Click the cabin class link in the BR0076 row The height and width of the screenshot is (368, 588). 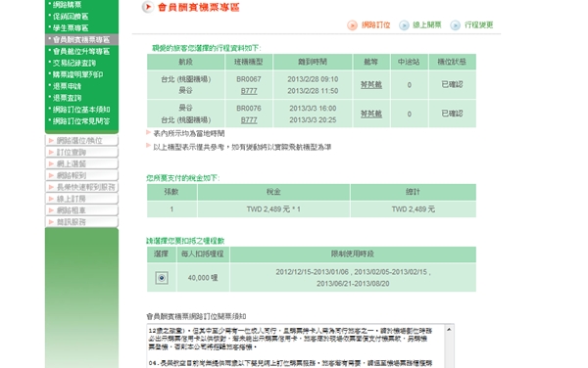pyautogui.click(x=371, y=114)
